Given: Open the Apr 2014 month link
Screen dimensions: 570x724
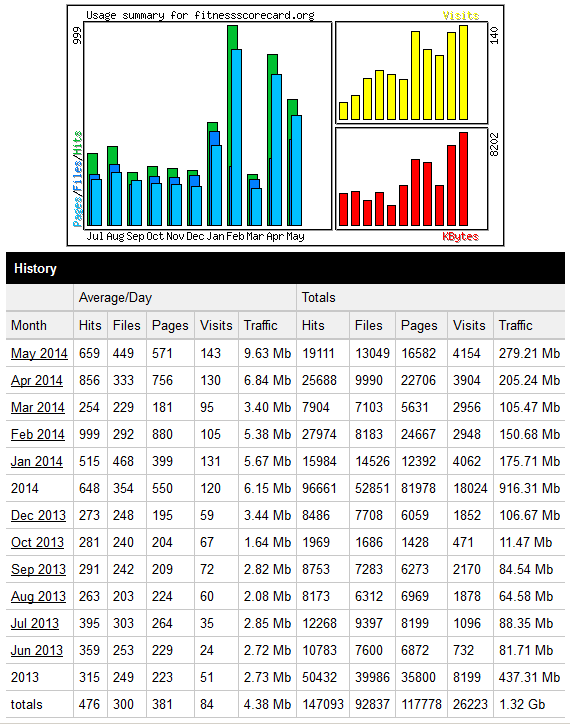Looking at the screenshot, I should 36,380.
